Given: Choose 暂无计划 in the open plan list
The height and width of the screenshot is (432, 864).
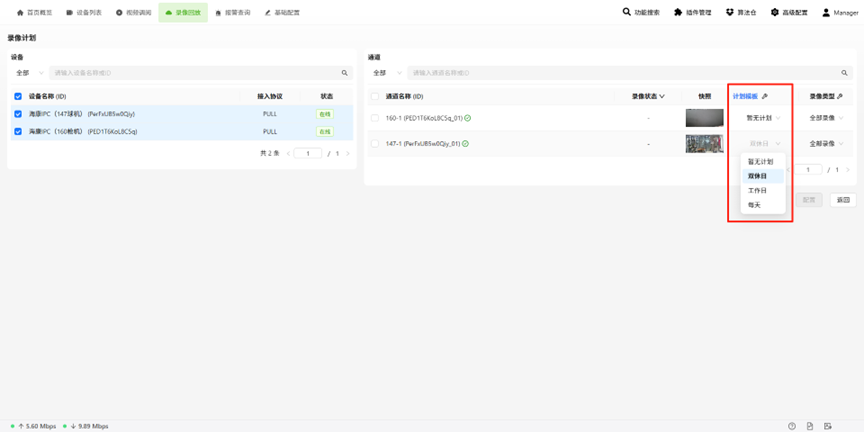Looking at the screenshot, I should coord(763,162).
